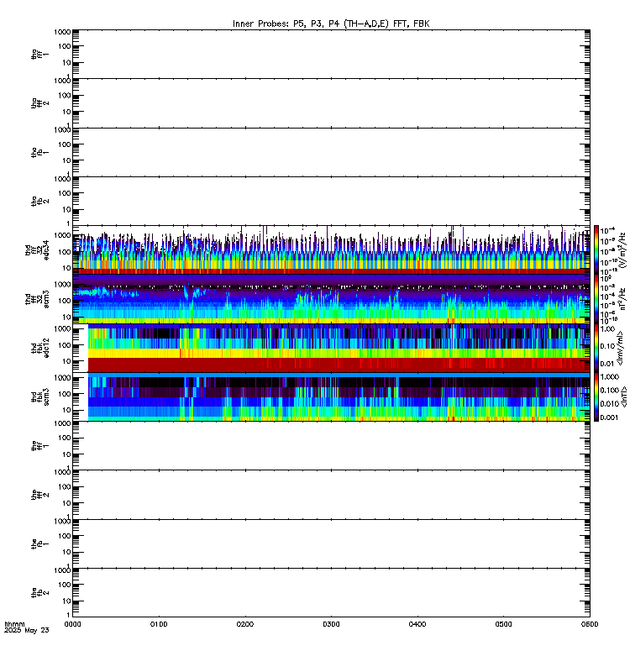Click the '0500' time axis label
The image size is (630, 672).
point(503,624)
